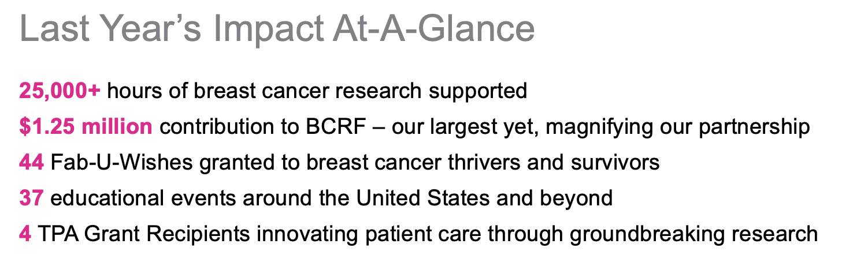This screenshot has width=868, height=270.
Task: Click the "Last Year's Impact At-A-Glance" heading
Action: pyautogui.click(x=277, y=29)
